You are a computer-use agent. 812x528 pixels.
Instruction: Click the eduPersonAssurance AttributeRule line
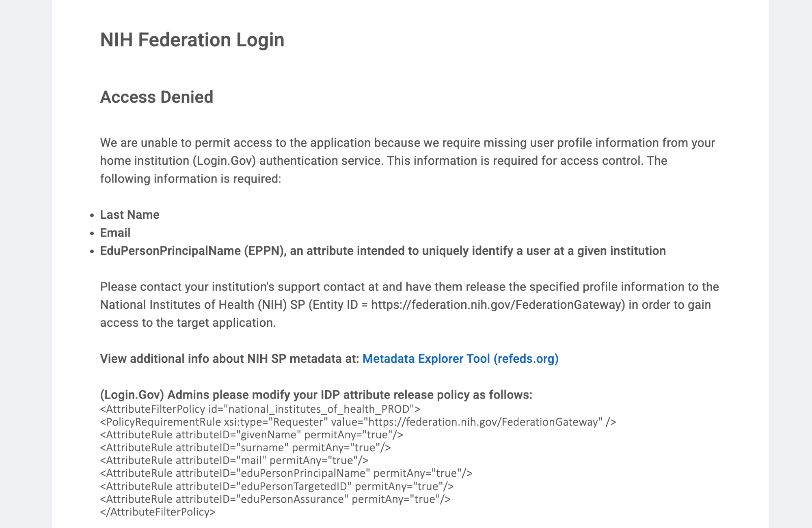click(275, 499)
